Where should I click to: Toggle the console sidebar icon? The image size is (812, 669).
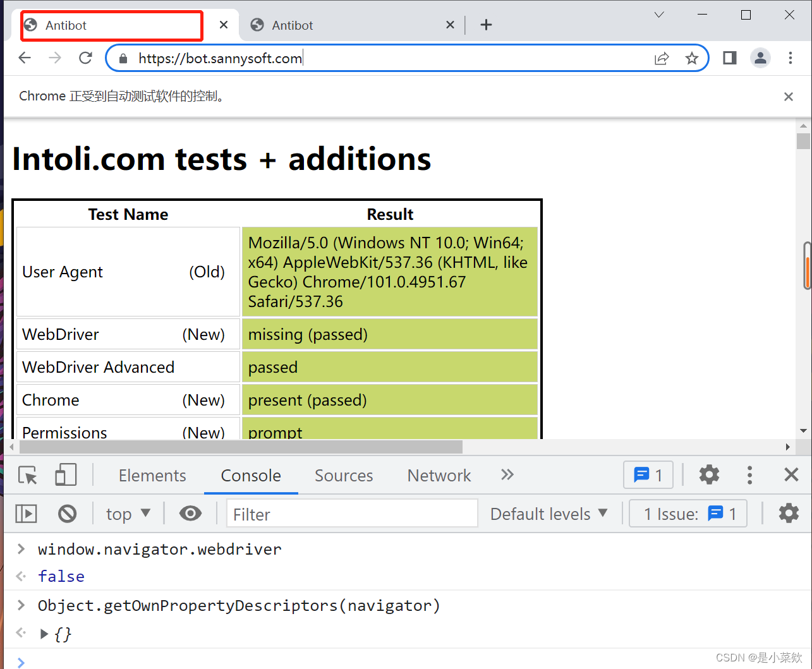pos(26,514)
